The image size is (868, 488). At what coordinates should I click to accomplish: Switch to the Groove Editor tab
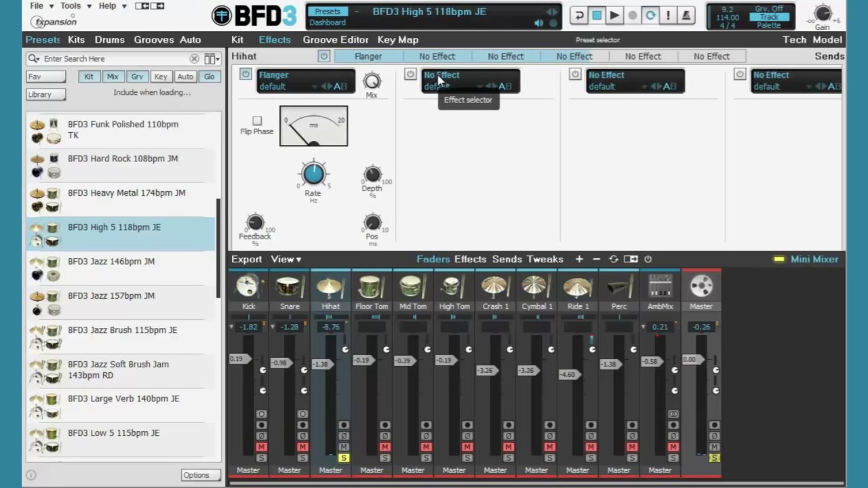336,40
